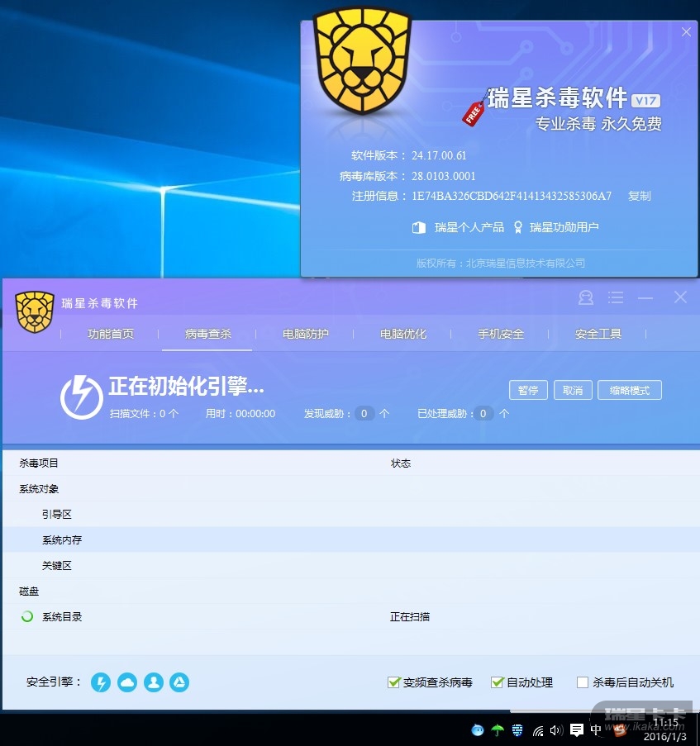Click the green umbrella tray icon
This screenshot has height=746, width=700.
click(498, 729)
